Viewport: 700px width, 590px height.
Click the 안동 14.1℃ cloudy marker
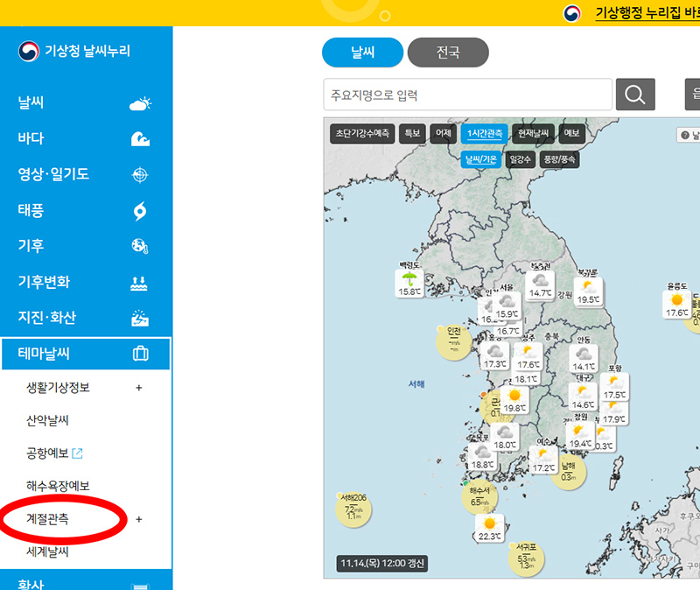coord(584,358)
